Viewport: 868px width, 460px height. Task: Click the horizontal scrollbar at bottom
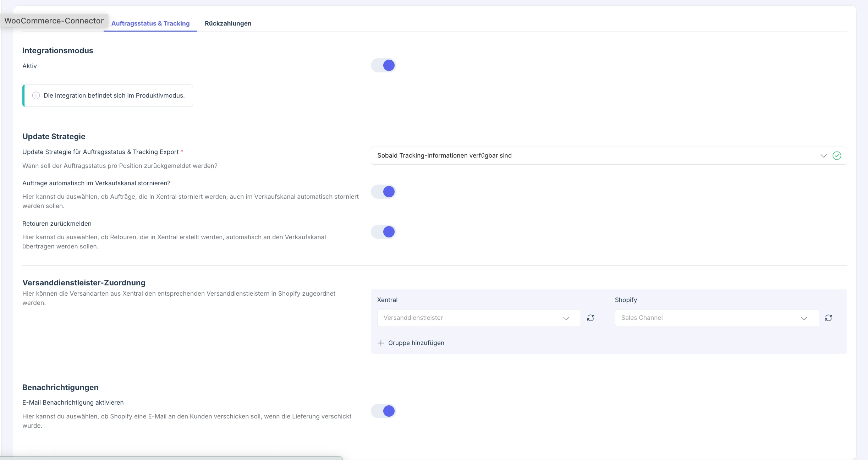170,458
